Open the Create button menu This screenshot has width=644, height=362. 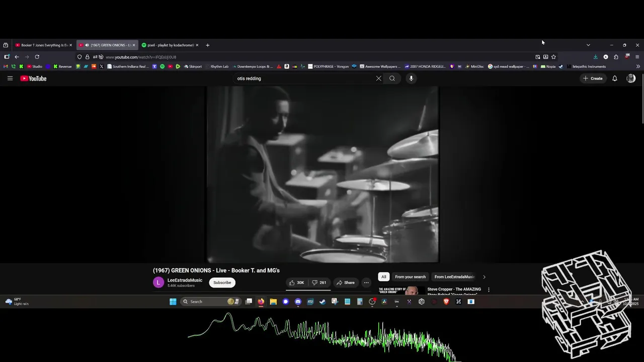593,78
